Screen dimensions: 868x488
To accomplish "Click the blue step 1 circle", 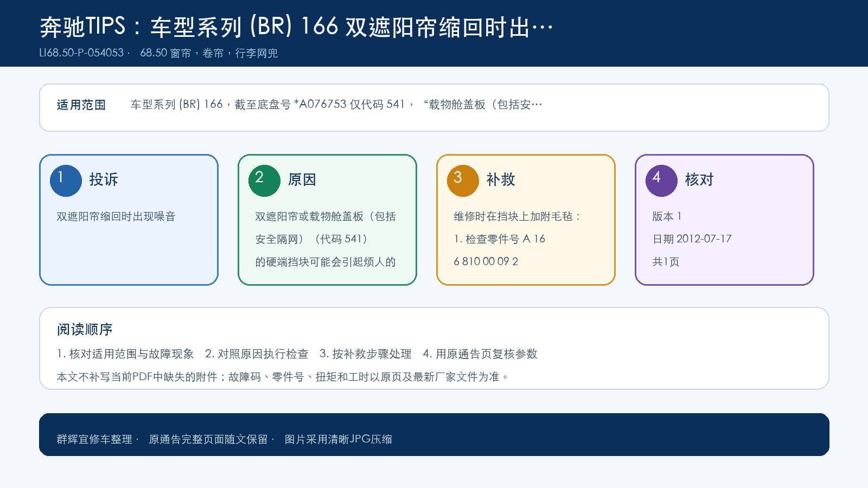I will [66, 181].
